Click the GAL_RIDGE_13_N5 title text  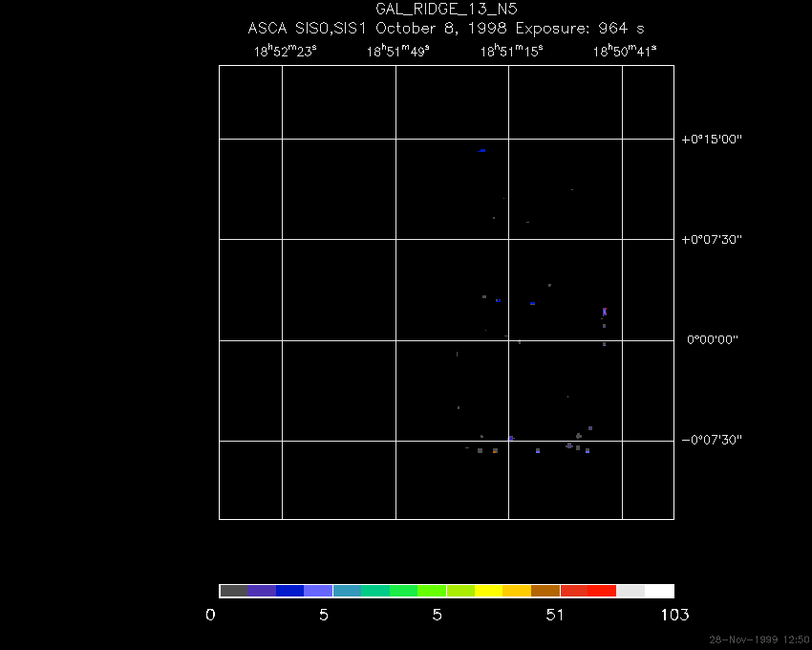tap(446, 10)
